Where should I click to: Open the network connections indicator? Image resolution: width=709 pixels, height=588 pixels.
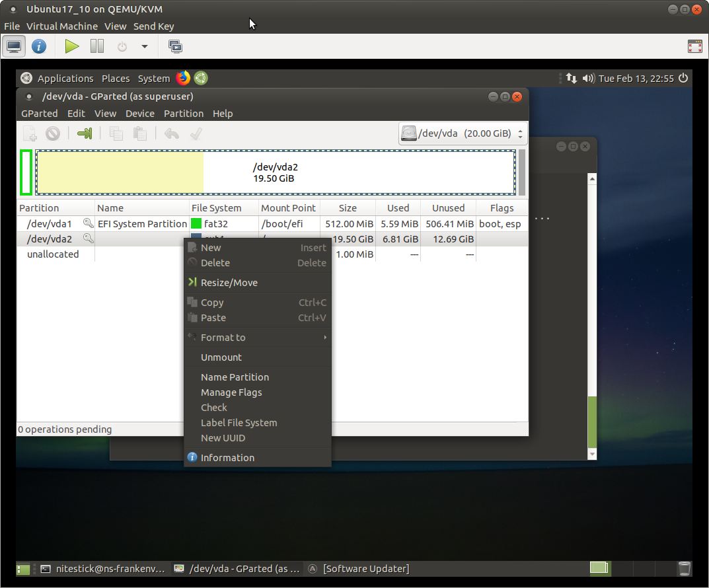tap(571, 78)
